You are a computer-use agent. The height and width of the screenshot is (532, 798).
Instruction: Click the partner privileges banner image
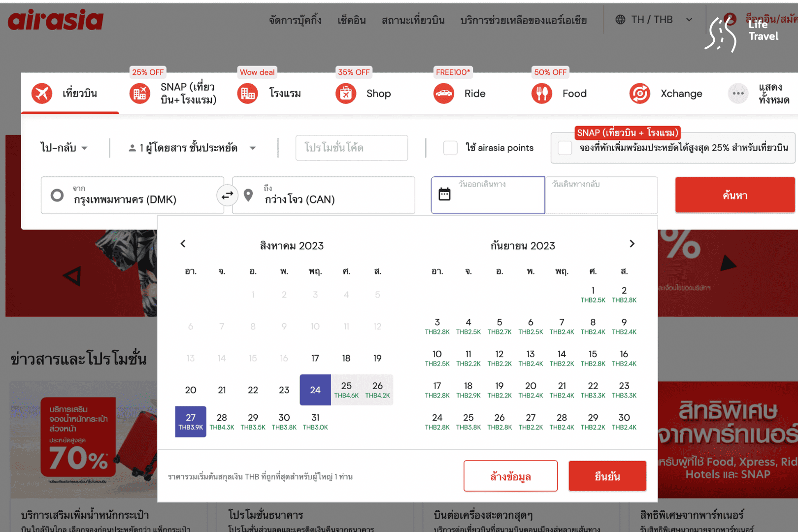pos(728,439)
